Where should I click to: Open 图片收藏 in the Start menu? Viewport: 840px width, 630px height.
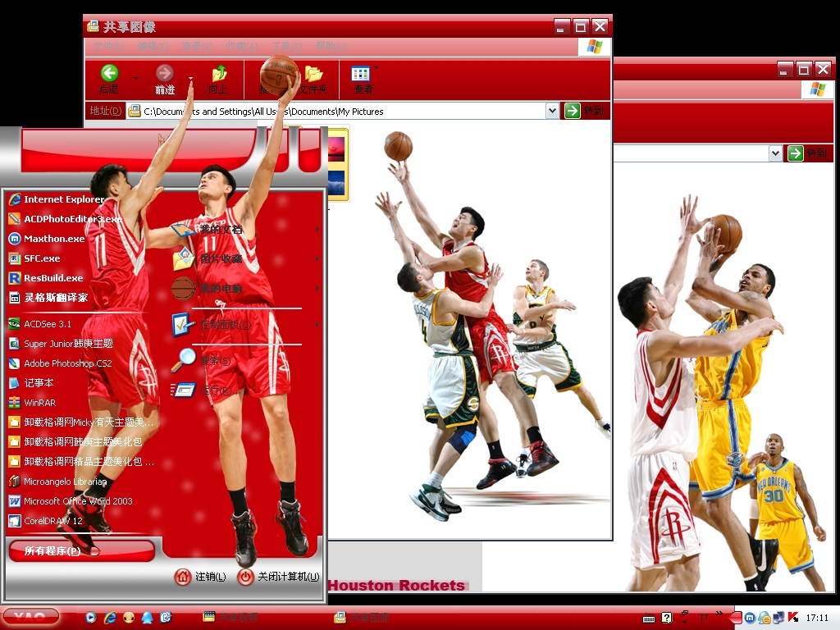tap(208, 259)
